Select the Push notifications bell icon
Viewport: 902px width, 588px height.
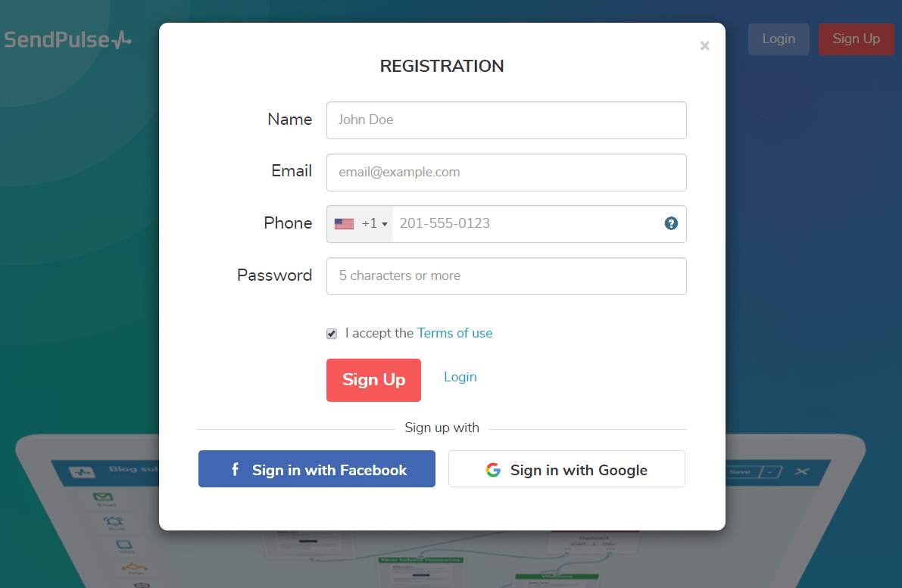click(114, 521)
